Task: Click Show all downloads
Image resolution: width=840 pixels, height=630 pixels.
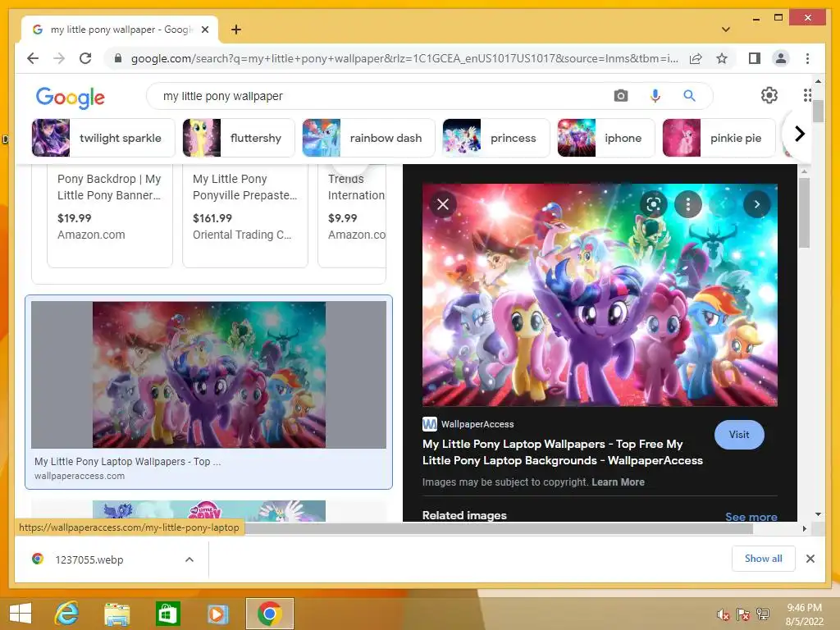Action: [x=763, y=558]
